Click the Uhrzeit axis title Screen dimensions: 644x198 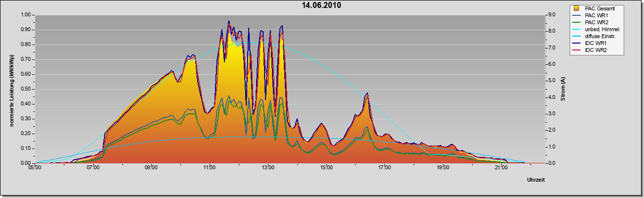[x=536, y=180]
